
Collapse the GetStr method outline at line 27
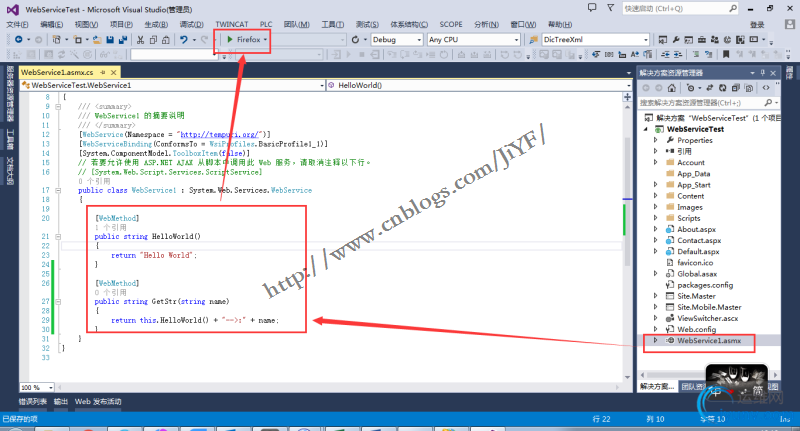point(58,301)
